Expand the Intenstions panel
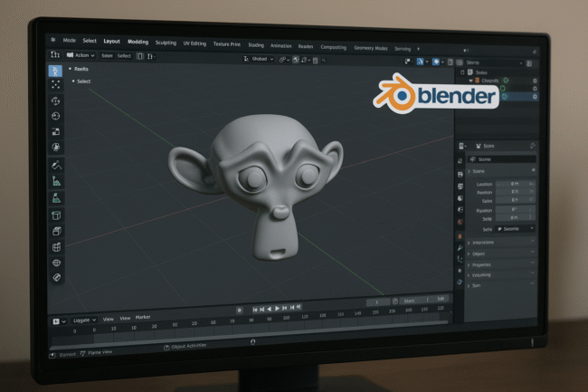Screen dimensions: 588x392 tap(469, 243)
